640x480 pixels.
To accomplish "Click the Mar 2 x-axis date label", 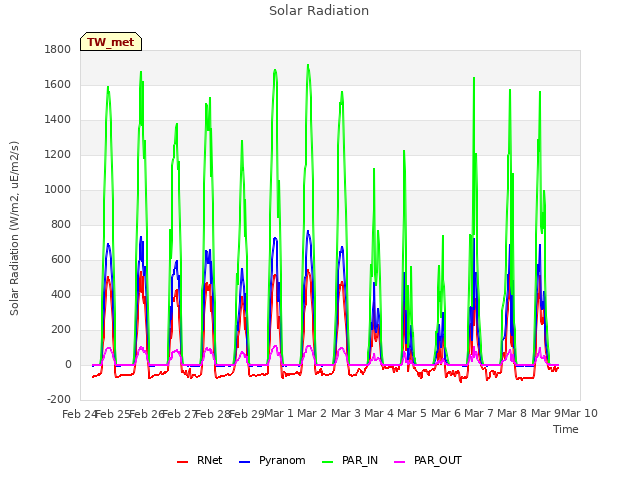I will pyautogui.click(x=312, y=413).
